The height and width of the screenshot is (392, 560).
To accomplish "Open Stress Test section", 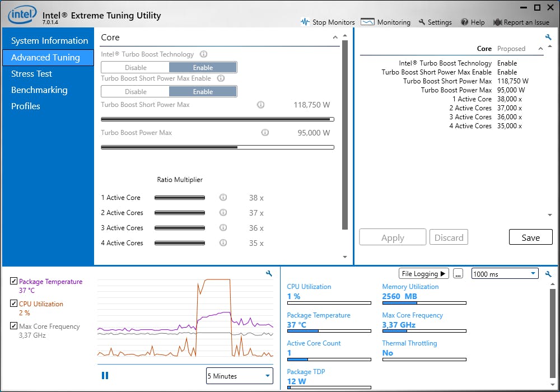I will (x=31, y=74).
